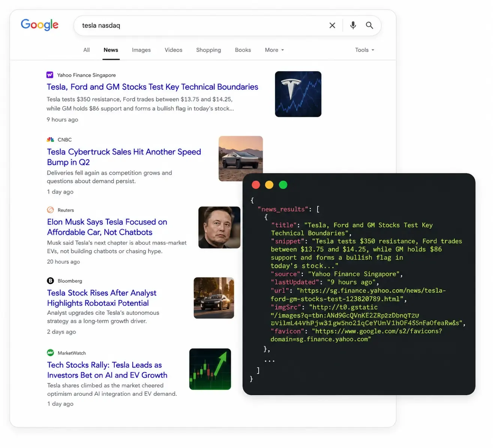Screen dimensions: 493x448
Task: Submit search with the magnifier icon
Action: 369,25
